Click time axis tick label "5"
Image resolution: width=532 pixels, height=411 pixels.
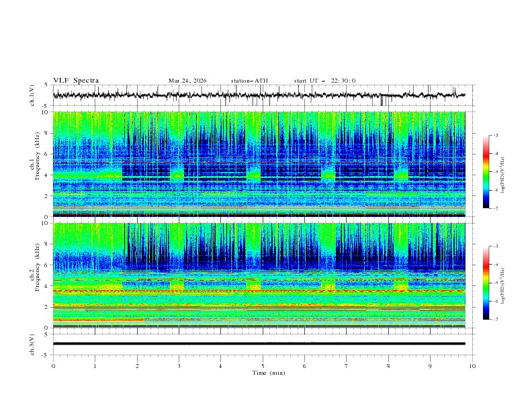pyautogui.click(x=263, y=366)
